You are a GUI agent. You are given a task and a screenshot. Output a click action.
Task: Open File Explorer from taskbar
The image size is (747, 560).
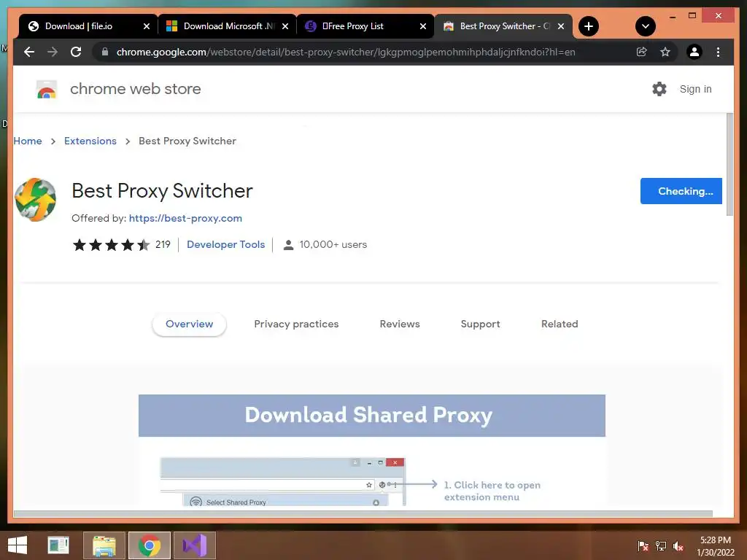click(x=104, y=545)
